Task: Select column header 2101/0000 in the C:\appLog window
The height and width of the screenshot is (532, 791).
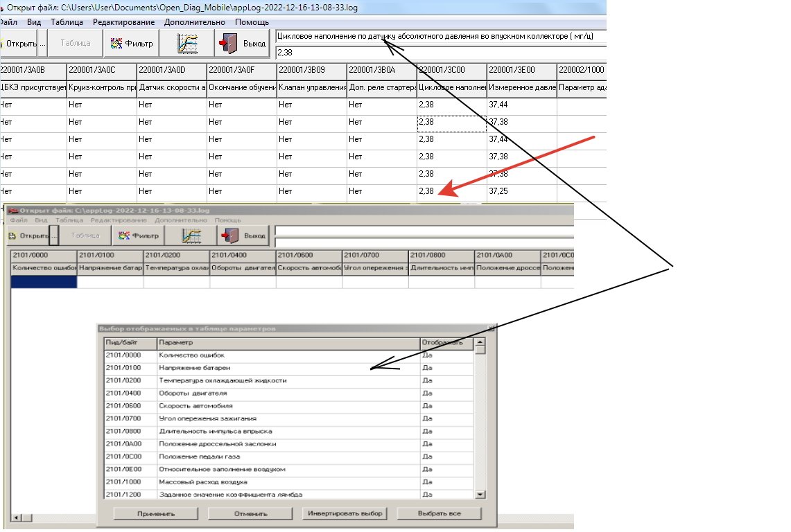Action: point(44,255)
